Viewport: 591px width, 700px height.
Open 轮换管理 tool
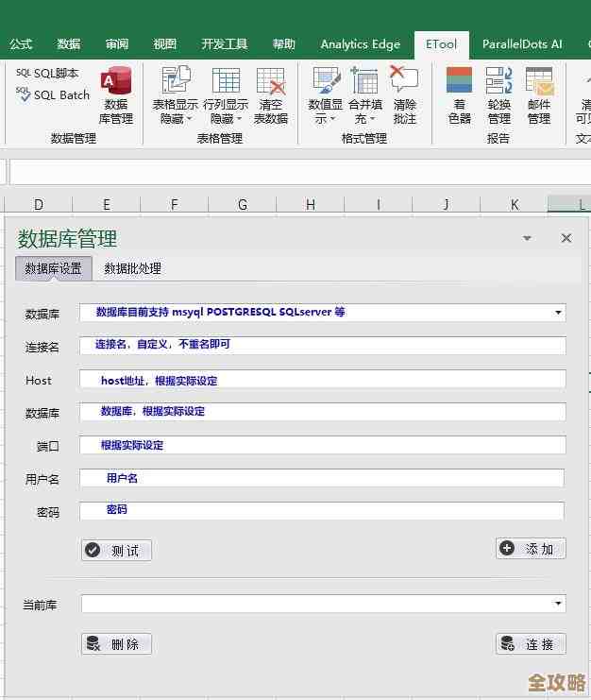click(499, 95)
